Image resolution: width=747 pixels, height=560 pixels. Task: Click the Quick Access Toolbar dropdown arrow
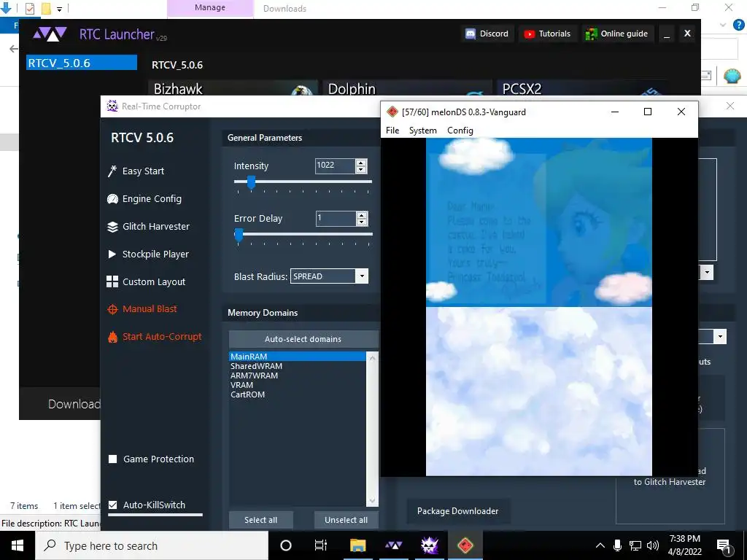coord(60,9)
